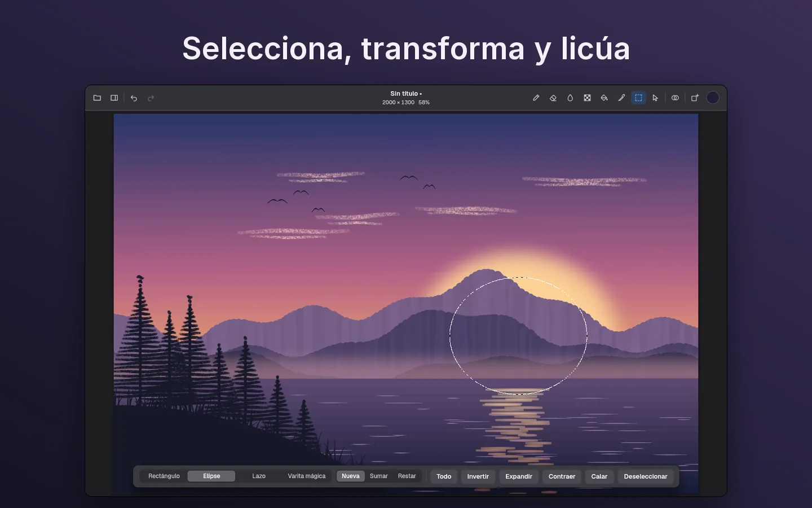Choose the Lazo selection shape

coord(259,476)
